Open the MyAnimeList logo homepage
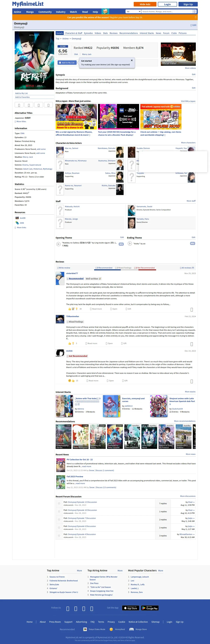The width and height of the screenshot is (210, 644). click(x=28, y=4)
